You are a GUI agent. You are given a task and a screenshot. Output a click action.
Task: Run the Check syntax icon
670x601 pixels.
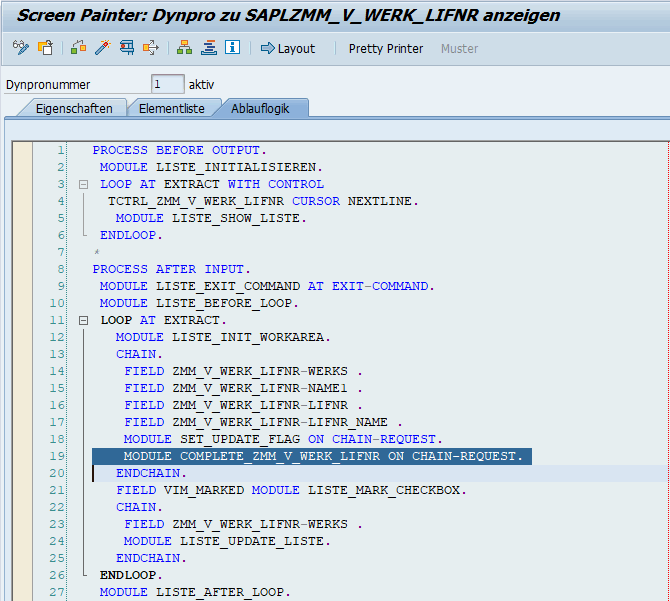pos(78,47)
